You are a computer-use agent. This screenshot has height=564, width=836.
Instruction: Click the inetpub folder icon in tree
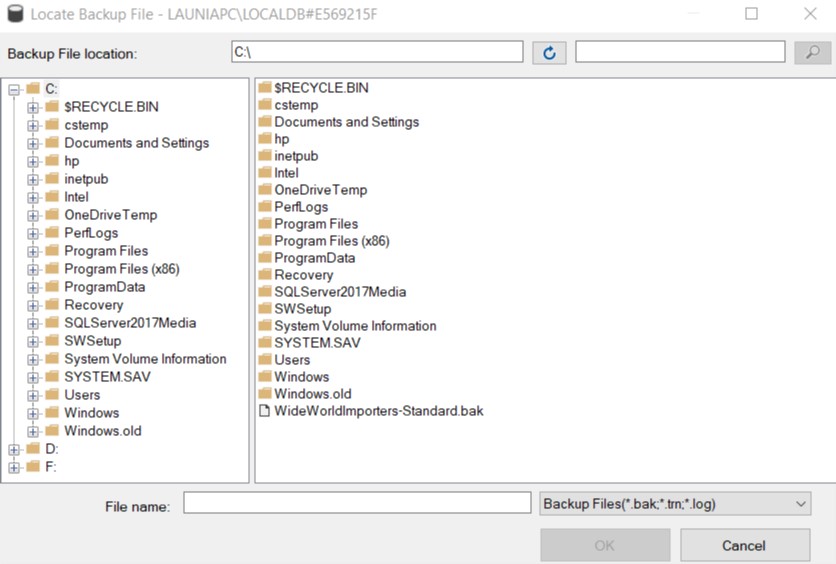(x=52, y=179)
